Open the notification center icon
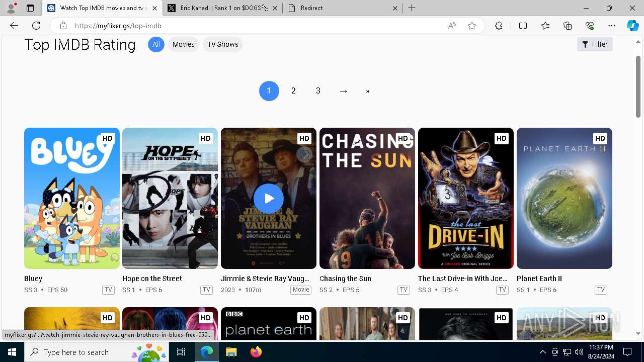Image resolution: width=644 pixels, height=362 pixels. click(627, 352)
